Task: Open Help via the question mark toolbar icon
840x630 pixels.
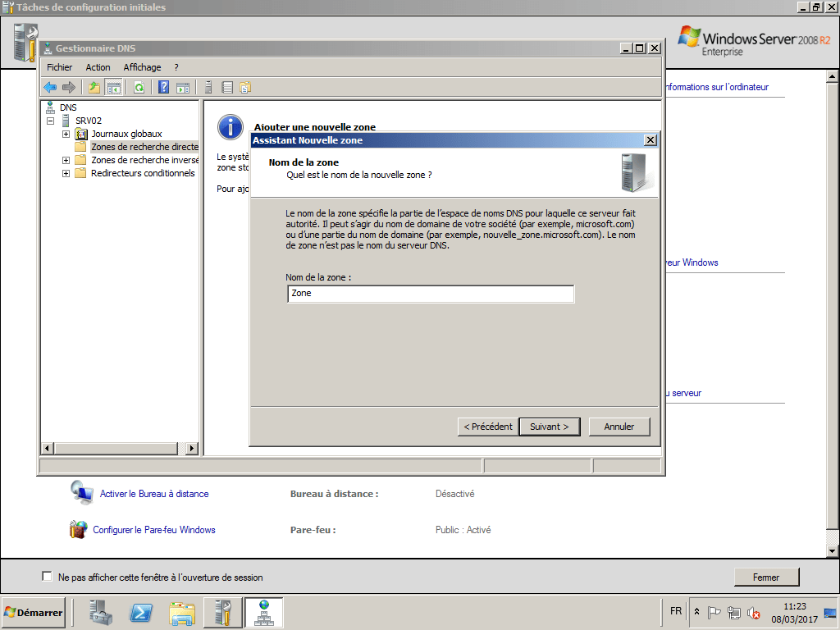Action: click(x=165, y=87)
